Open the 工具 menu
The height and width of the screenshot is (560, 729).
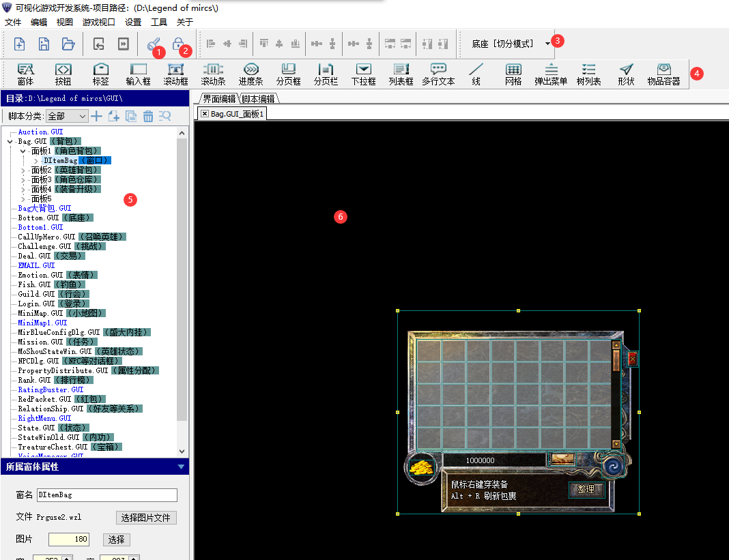tap(159, 23)
